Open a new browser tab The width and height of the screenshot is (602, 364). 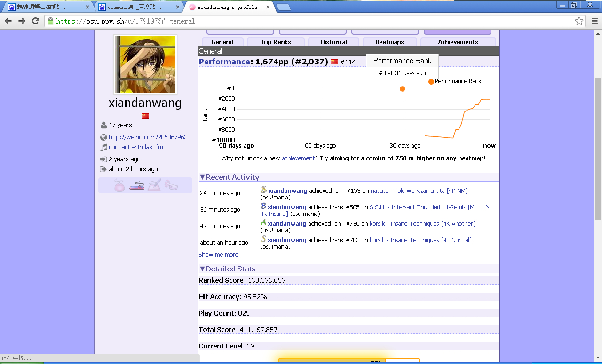coord(283,7)
